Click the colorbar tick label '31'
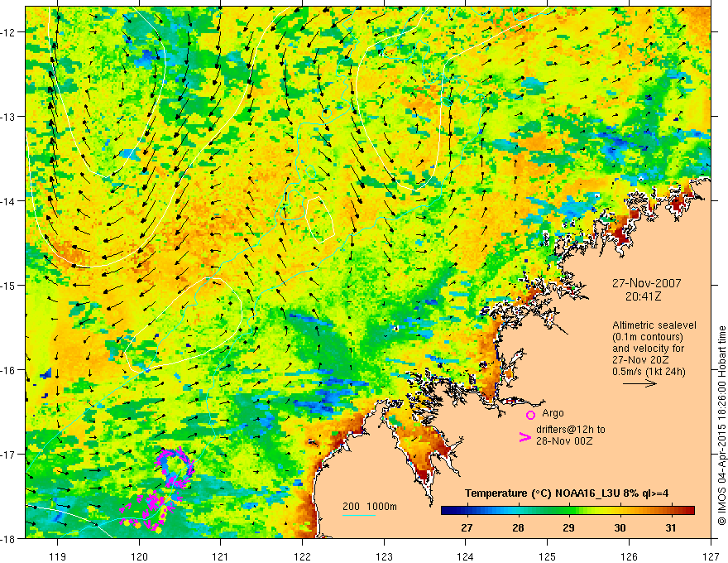This screenshot has width=728, height=563. 670,527
